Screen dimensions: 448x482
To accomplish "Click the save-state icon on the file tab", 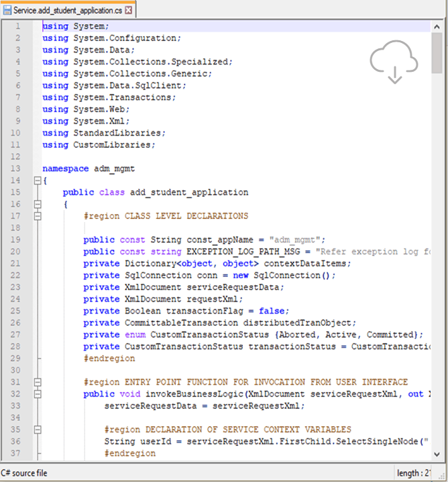I will tap(7, 11).
